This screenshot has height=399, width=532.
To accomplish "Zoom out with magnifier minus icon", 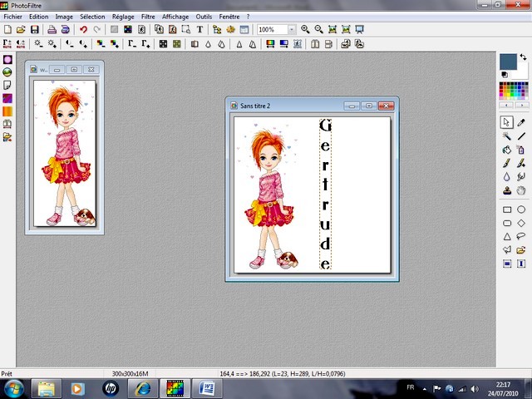I will [318, 30].
